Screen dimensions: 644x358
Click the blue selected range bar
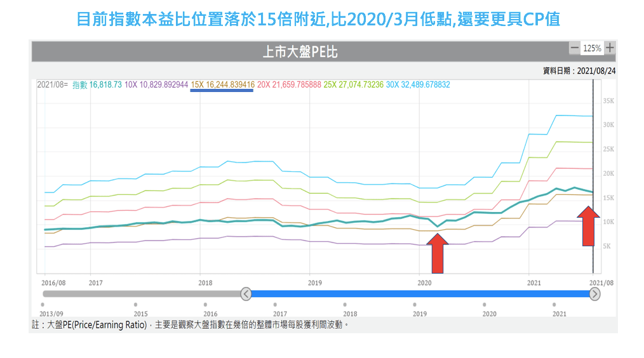pyautogui.click(x=419, y=294)
